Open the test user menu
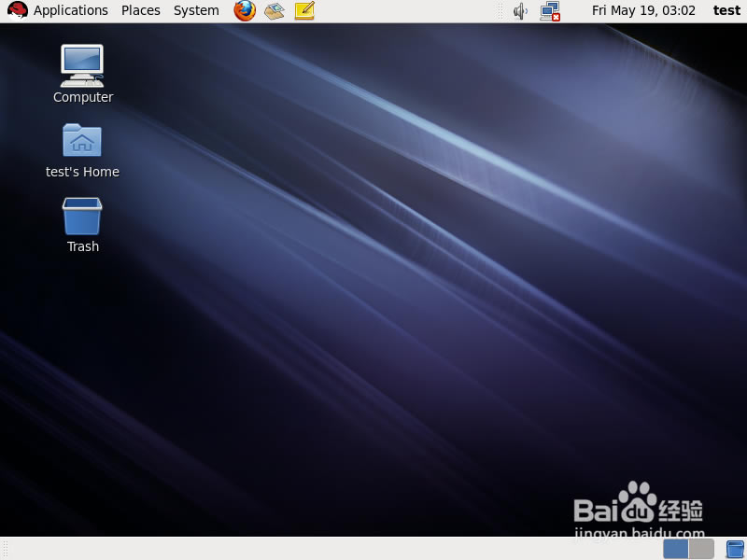The image size is (747, 560). coord(726,10)
